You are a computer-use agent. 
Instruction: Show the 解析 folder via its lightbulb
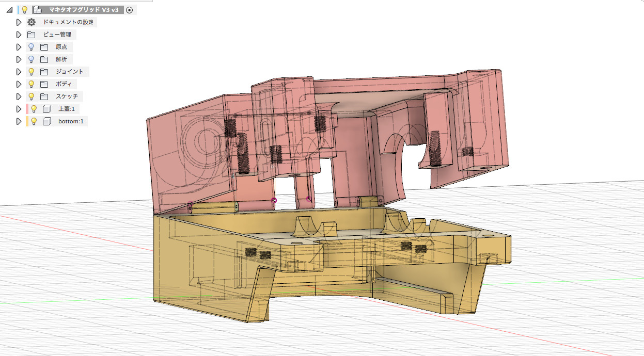[31, 59]
